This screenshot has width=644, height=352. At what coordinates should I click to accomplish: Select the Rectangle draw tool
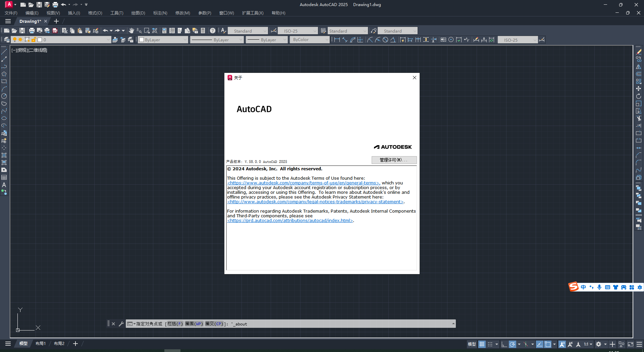point(4,81)
